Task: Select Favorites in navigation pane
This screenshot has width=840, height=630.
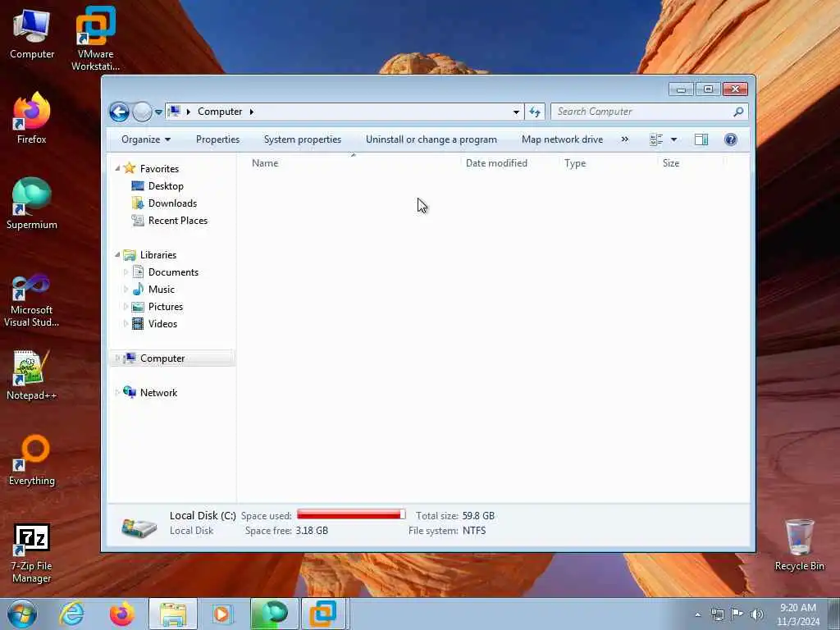Action: [159, 168]
